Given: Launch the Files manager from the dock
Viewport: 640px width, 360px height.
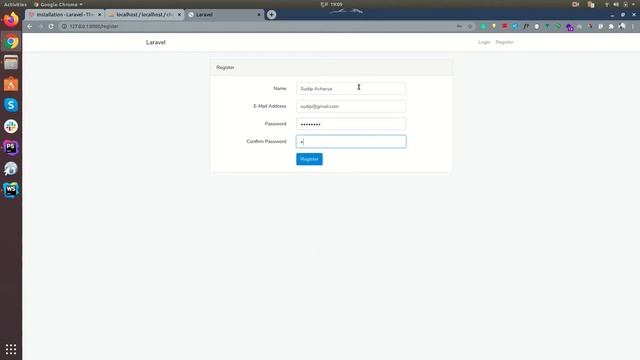Looking at the screenshot, I should (11, 63).
